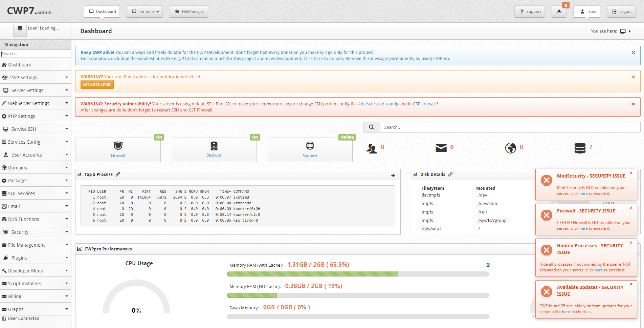Screen dimensions: 644x328
Task: Focus the navigation Search field
Action: [x=36, y=54]
